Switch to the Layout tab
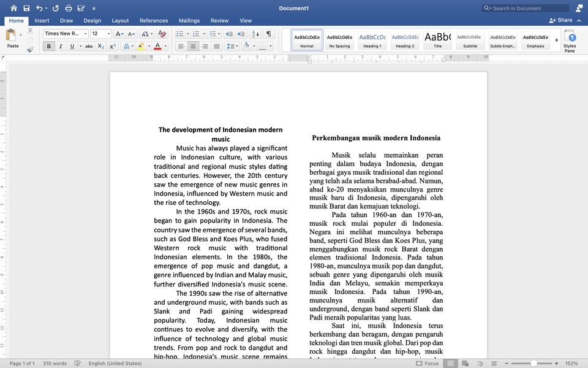 [120, 21]
